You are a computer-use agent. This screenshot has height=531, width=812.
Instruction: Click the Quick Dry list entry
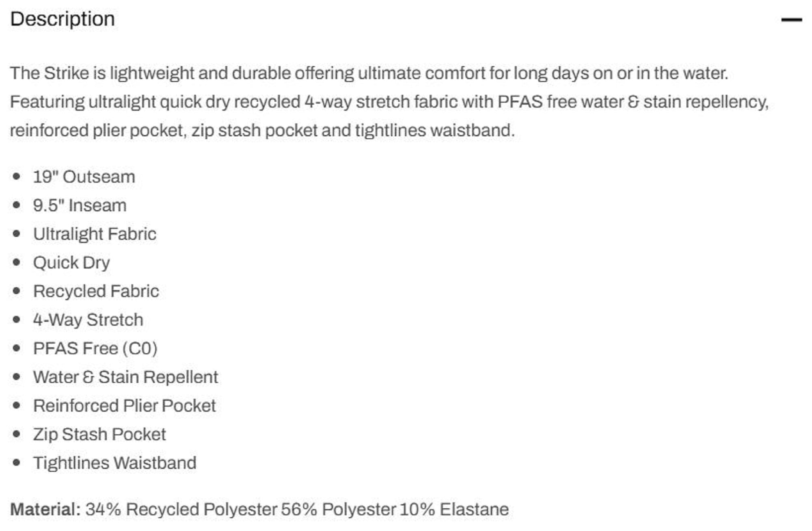pyautogui.click(x=71, y=263)
